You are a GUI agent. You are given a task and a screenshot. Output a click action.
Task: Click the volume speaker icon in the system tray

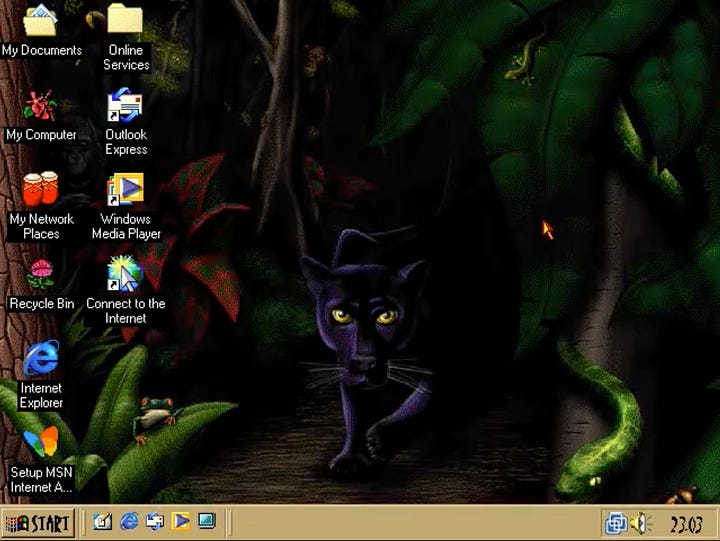pyautogui.click(x=640, y=524)
